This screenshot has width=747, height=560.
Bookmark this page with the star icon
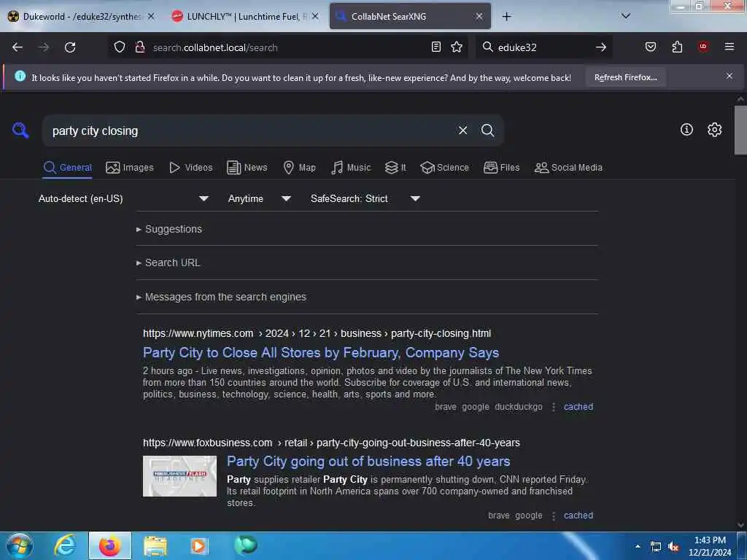[457, 47]
